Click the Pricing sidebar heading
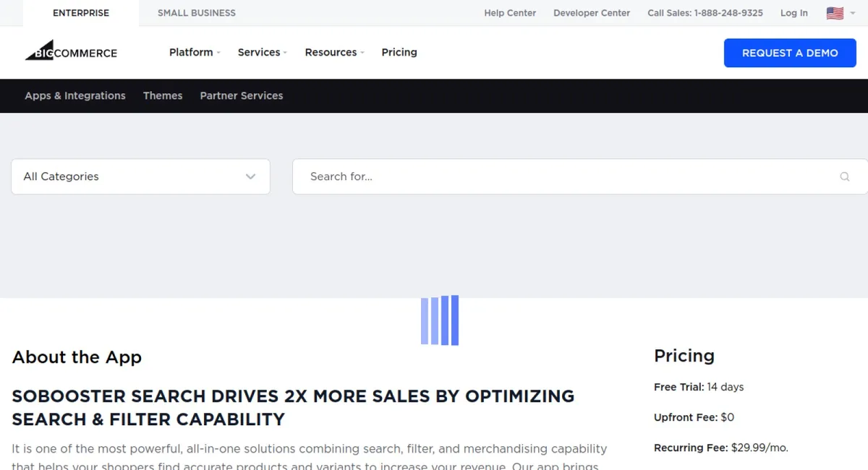 684,356
